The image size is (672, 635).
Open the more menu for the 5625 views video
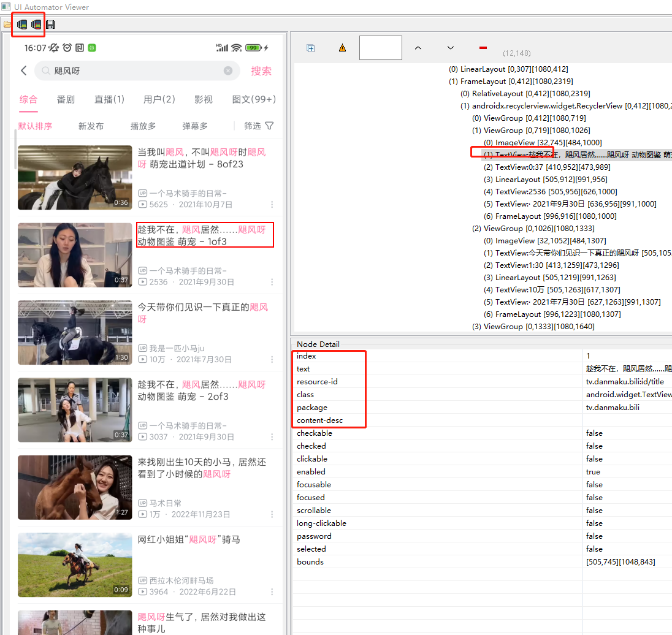[272, 205]
